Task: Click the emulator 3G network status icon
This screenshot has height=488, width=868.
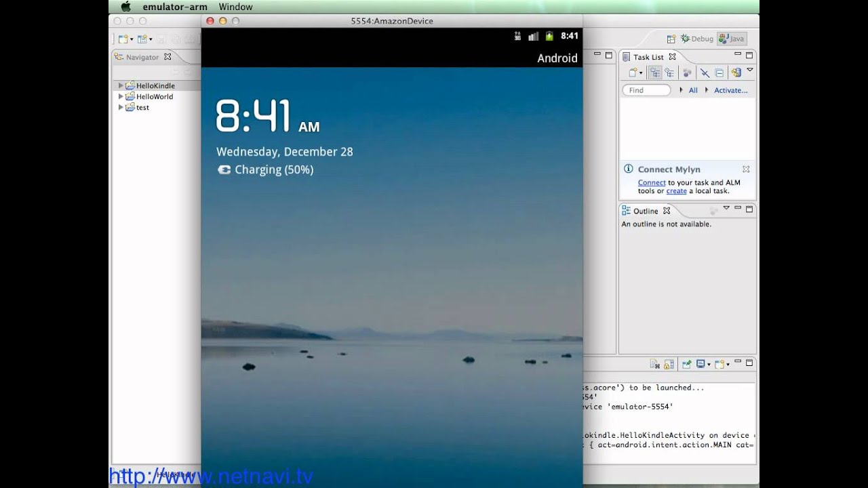Action: pos(518,36)
